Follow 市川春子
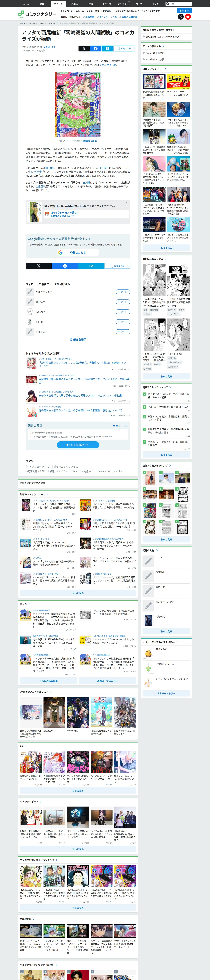 click(123, 312)
